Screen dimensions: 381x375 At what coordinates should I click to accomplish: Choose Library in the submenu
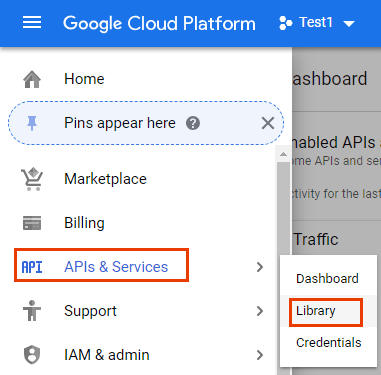(316, 311)
